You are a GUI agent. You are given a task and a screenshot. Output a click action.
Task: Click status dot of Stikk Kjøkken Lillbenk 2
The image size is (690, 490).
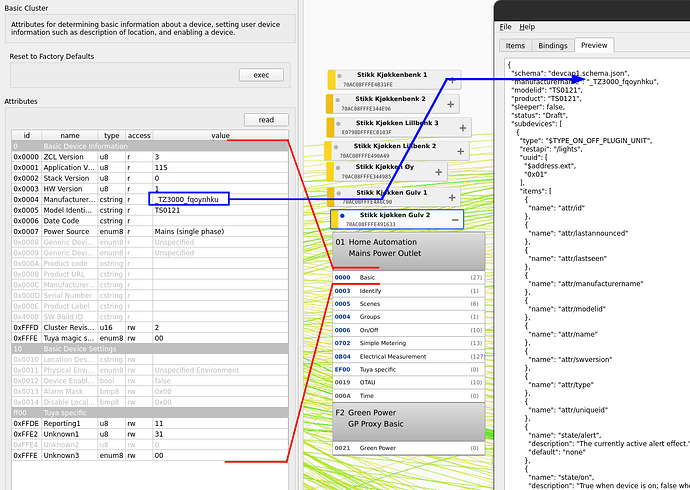tap(336, 147)
